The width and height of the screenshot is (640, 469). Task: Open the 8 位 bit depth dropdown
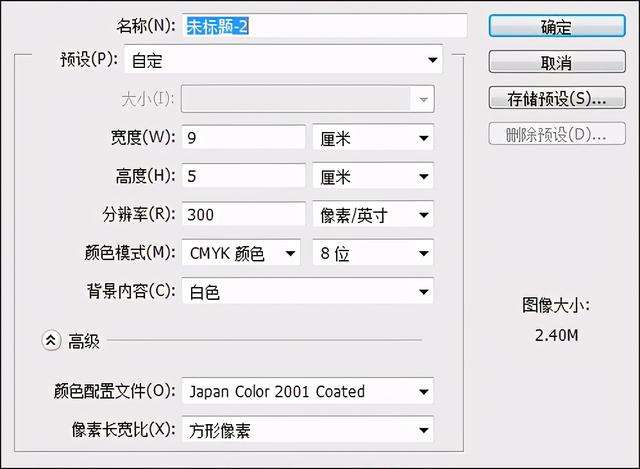[x=373, y=253]
